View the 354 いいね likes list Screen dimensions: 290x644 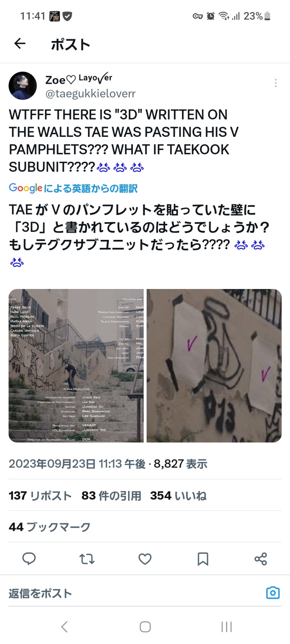tap(178, 495)
